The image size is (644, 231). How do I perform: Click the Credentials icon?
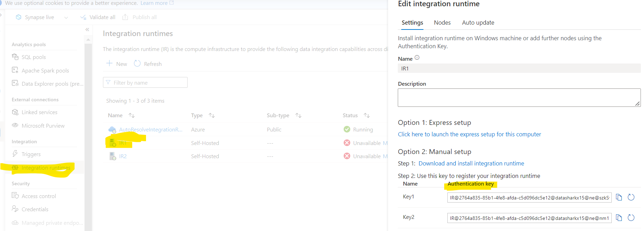[15, 209]
